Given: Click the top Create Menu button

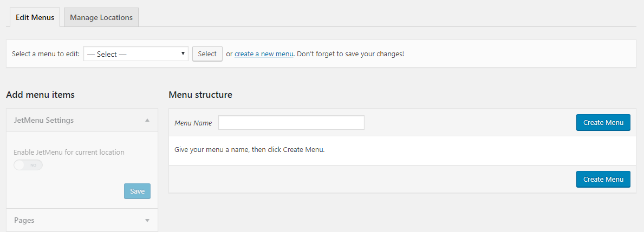Looking at the screenshot, I should click(603, 123).
